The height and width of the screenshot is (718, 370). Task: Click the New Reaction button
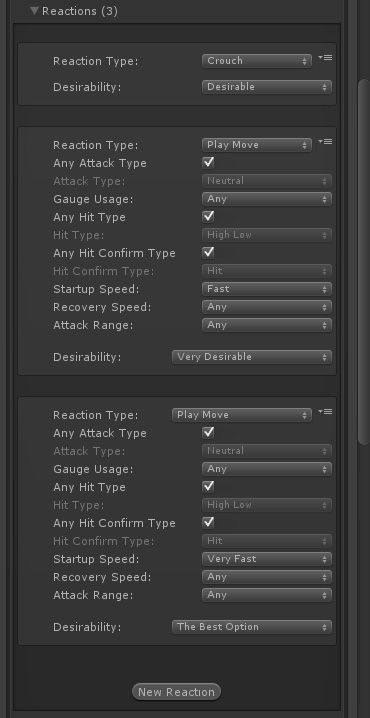(x=176, y=692)
